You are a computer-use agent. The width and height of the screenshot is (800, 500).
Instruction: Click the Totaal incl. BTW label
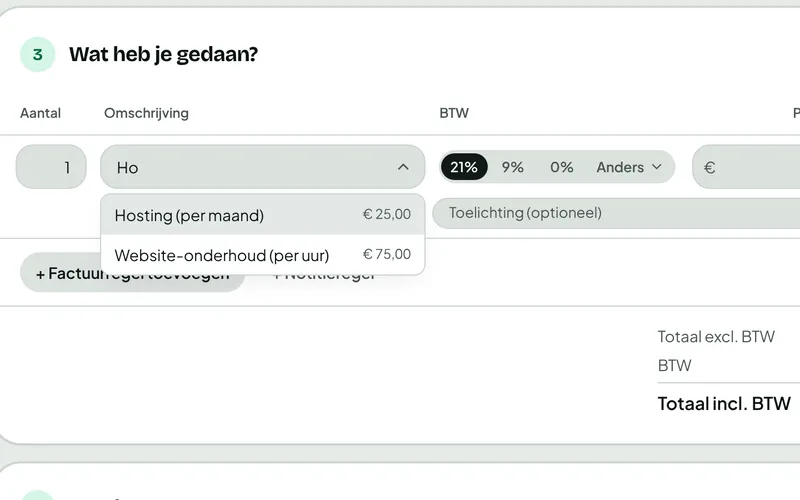[724, 404]
